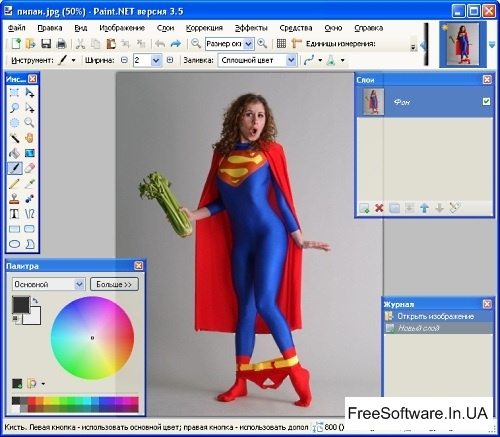Open brush width Ширина dropdown
The height and width of the screenshot is (437, 500).
click(156, 60)
